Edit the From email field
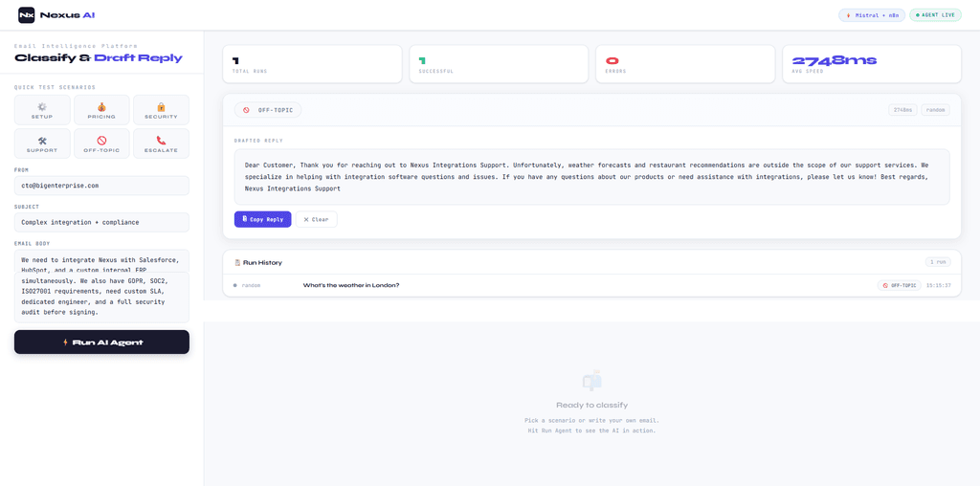Screen dimensions: 980x486 pyautogui.click(x=101, y=186)
